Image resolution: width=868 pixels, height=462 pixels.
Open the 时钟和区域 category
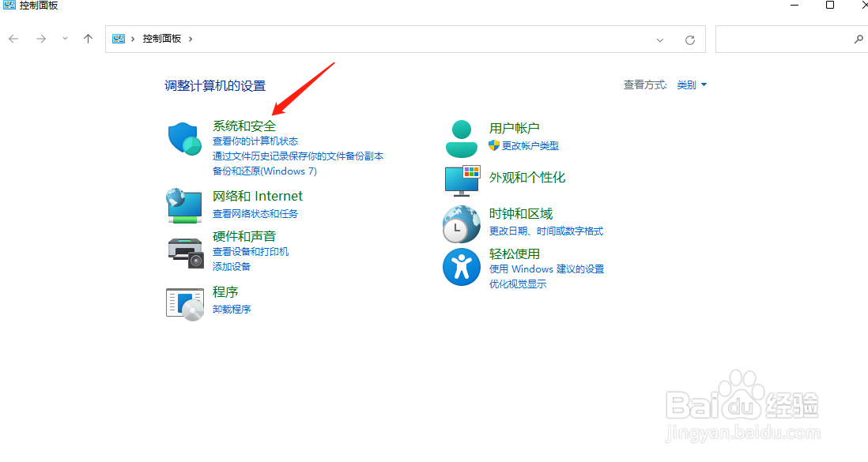click(x=521, y=214)
